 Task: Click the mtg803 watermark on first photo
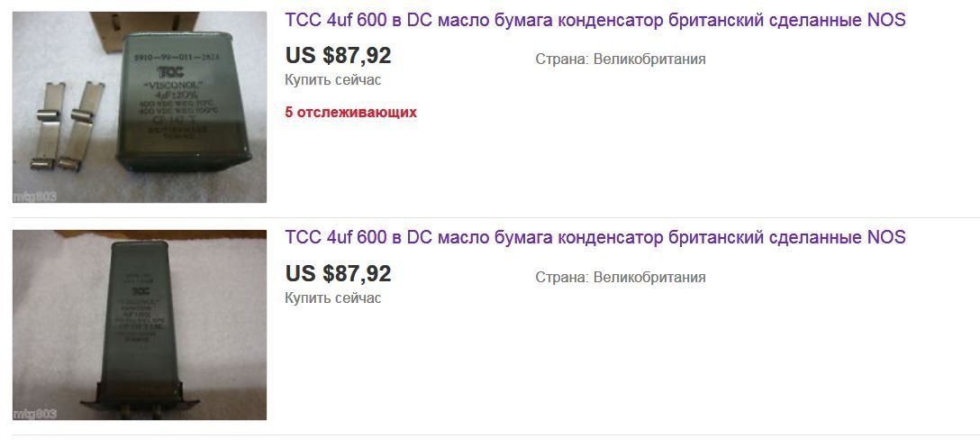click(34, 196)
